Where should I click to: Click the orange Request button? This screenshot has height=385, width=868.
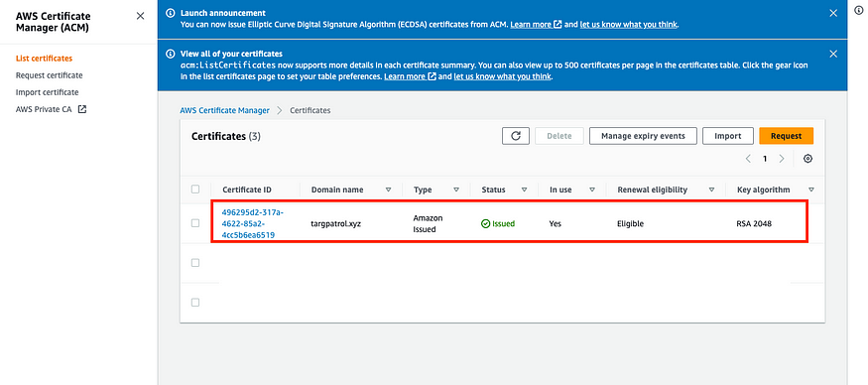tap(786, 136)
